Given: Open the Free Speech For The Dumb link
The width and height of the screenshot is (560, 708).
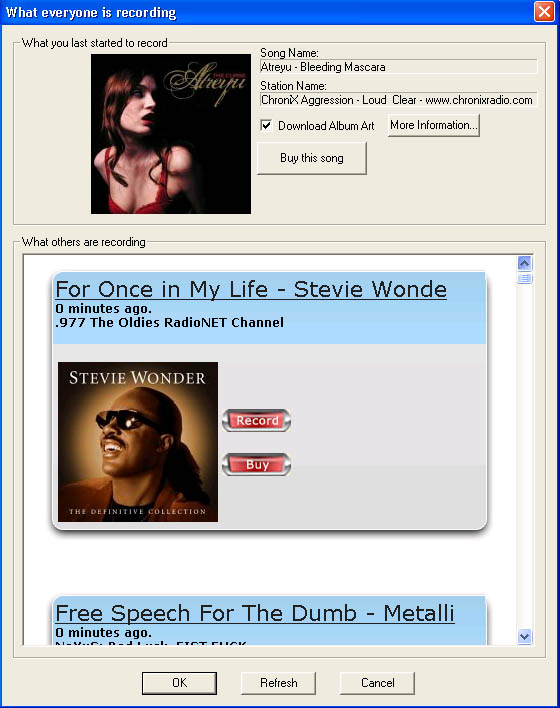Looking at the screenshot, I should click(x=255, y=613).
